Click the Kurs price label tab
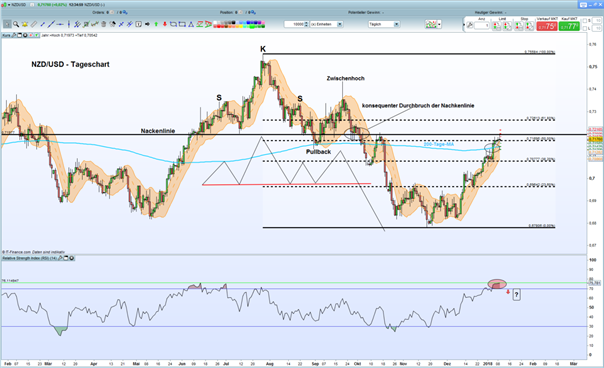 pyautogui.click(x=7, y=35)
